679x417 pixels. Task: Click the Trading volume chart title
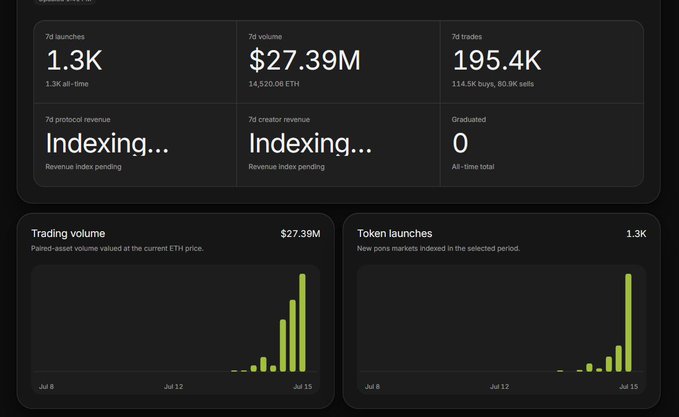(x=68, y=233)
